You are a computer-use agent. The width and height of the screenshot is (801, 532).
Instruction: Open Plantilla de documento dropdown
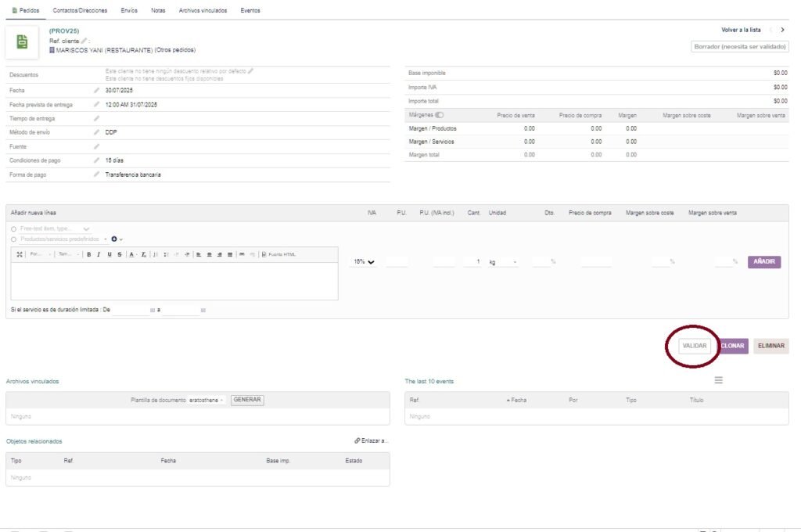207,400
